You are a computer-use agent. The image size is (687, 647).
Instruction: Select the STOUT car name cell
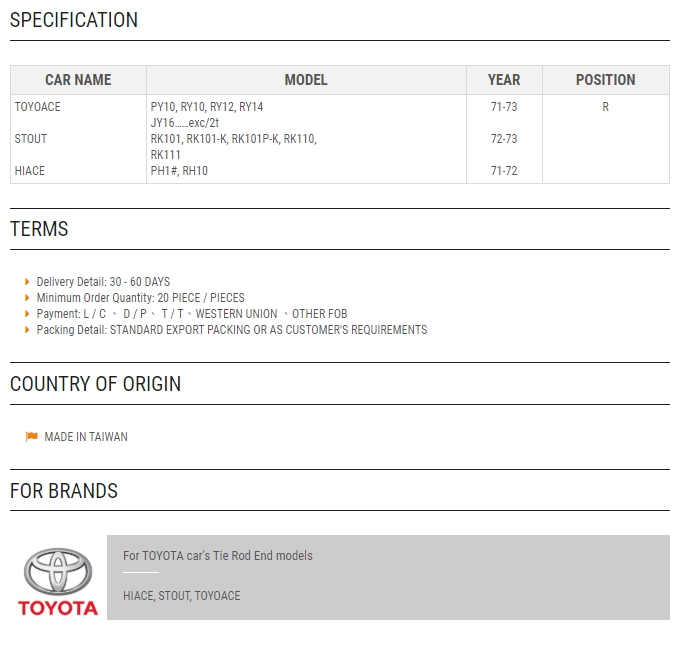coord(31,139)
